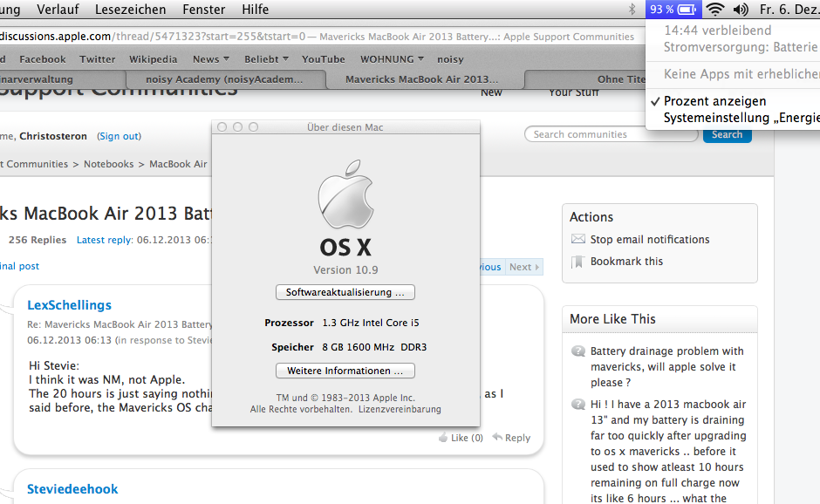Click question bubble icon next to Battery drainage problem
Viewport: 820px width, 504px height.
point(577,351)
